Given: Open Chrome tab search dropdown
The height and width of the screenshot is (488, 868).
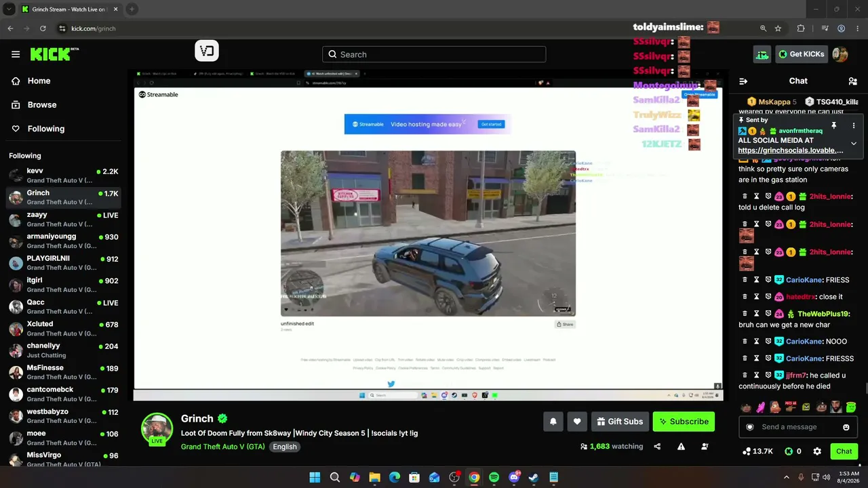Looking at the screenshot, I should pyautogui.click(x=9, y=9).
